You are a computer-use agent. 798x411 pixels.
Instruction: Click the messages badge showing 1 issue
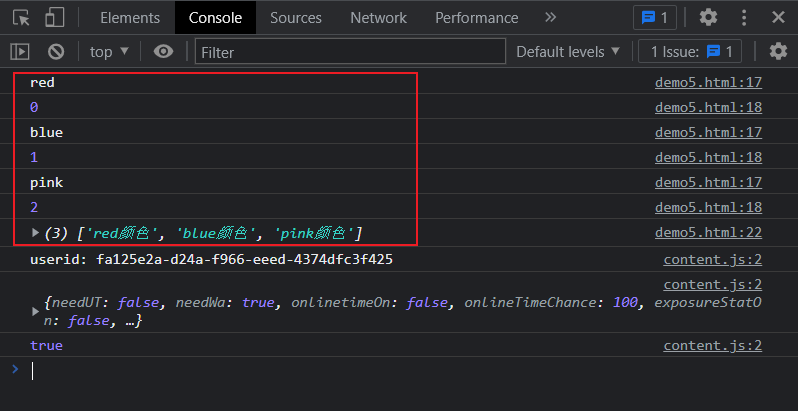[656, 17]
